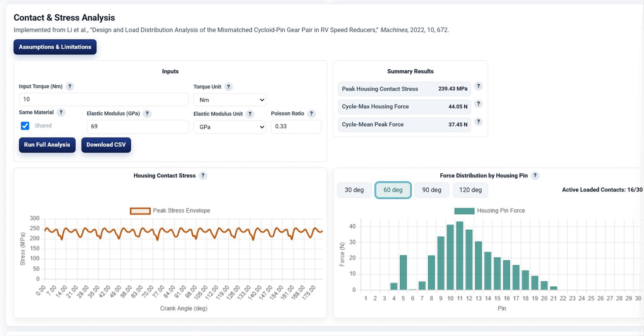644x336 pixels.
Task: Click the Contact & Stress Analysis heading
Action: click(x=64, y=18)
